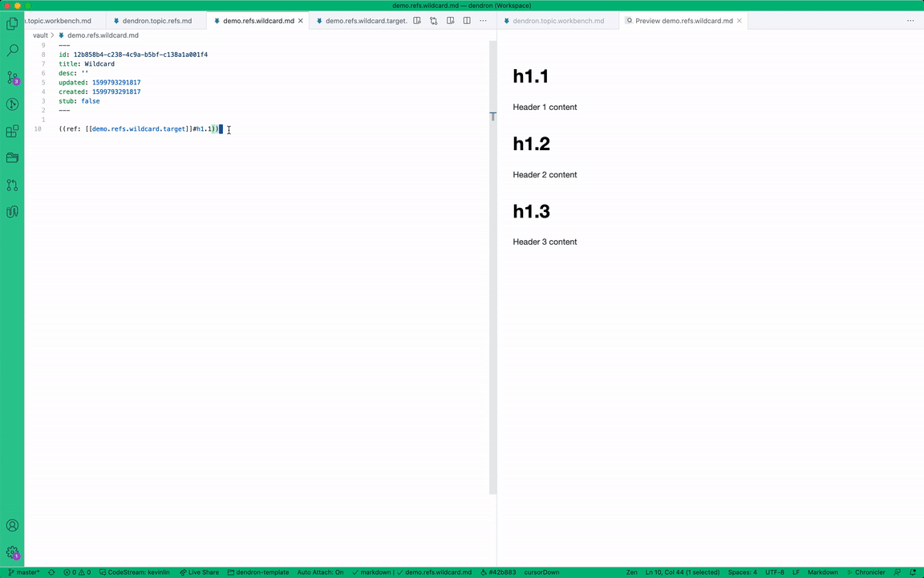Click the split editor right icon
The image size is (924, 578).
[x=467, y=21]
